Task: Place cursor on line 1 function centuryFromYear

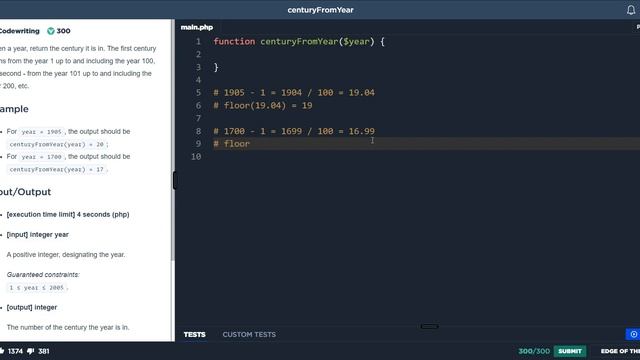Action: [x=299, y=42]
